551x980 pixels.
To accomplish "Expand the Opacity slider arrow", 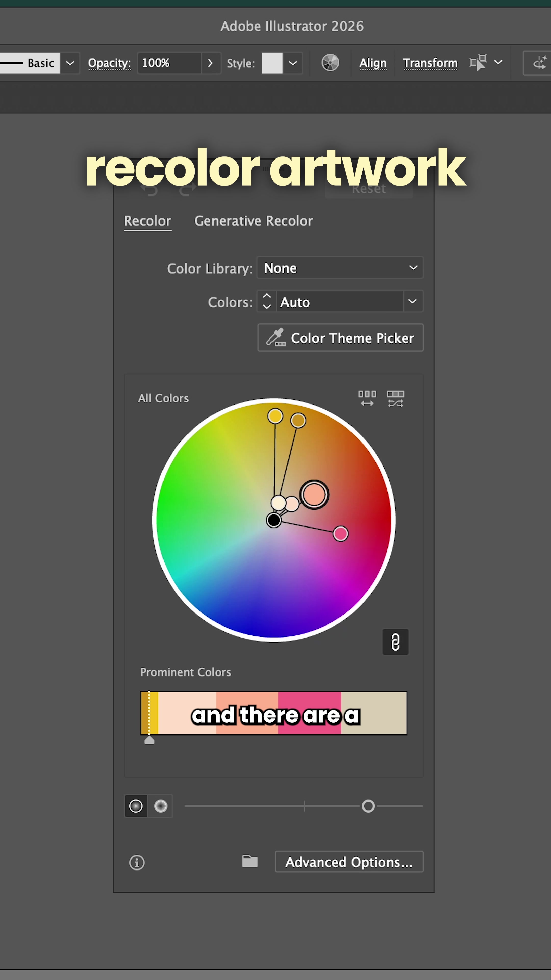I will click(x=210, y=63).
